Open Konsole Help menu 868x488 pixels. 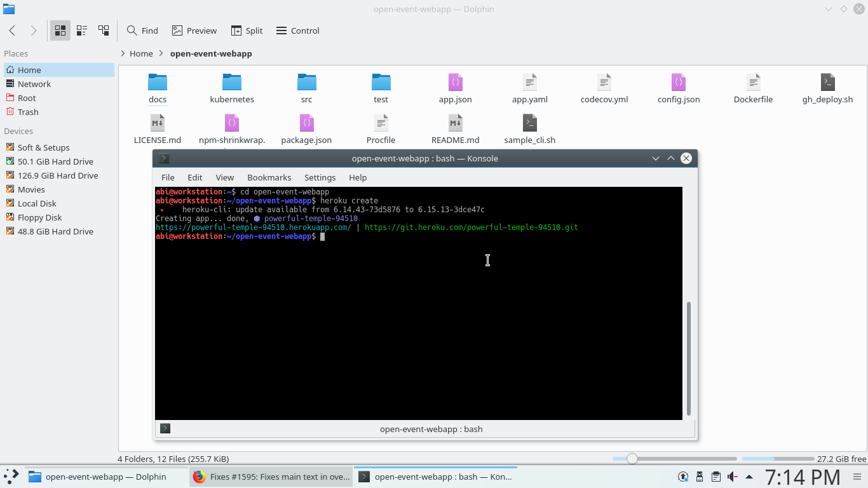(x=358, y=177)
